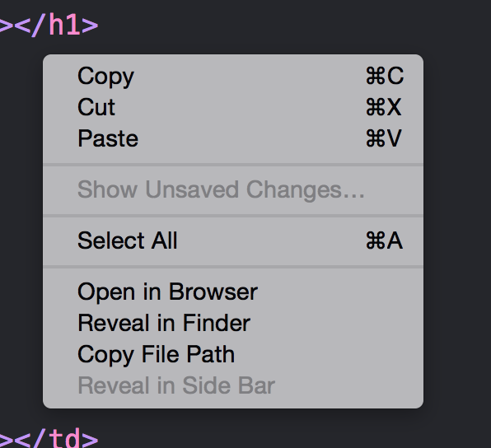Click the greyed Show Unsaved Changes… item

(x=233, y=189)
